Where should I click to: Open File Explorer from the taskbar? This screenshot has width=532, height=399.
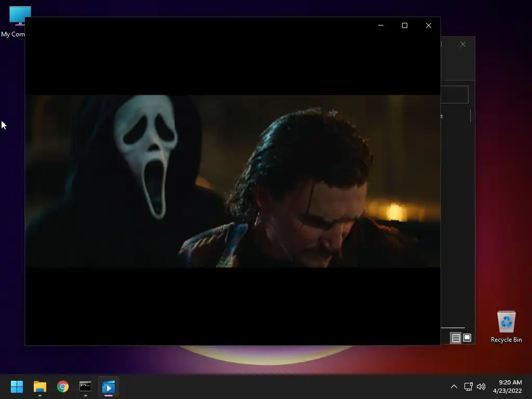(x=39, y=387)
